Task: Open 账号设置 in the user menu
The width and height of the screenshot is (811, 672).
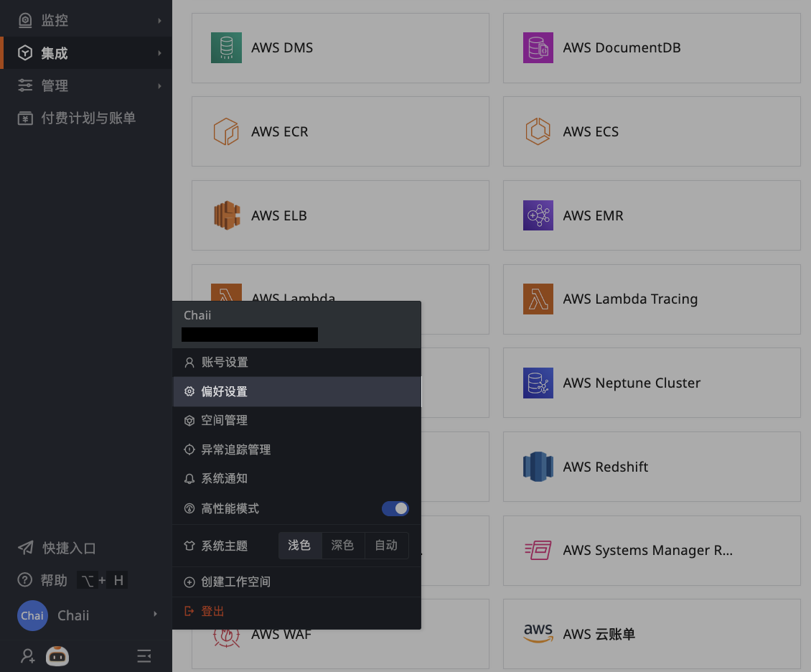Action: pyautogui.click(x=225, y=362)
